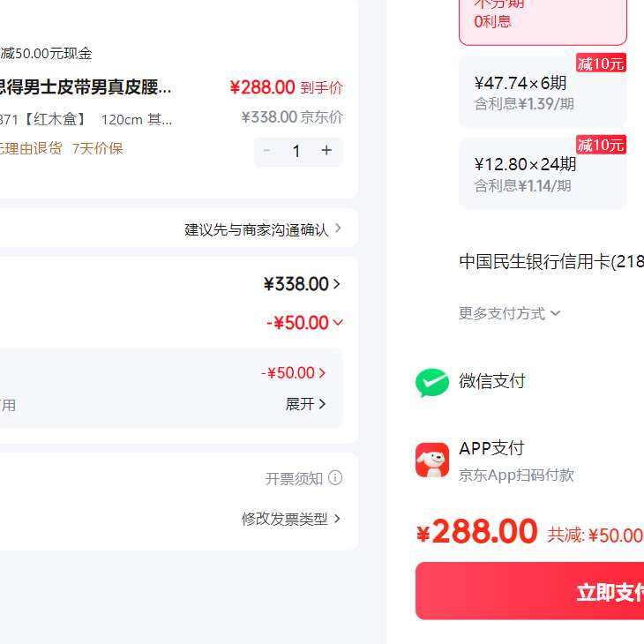Open the ¥338.00 total price details
The image size is (644, 644).
302,284
